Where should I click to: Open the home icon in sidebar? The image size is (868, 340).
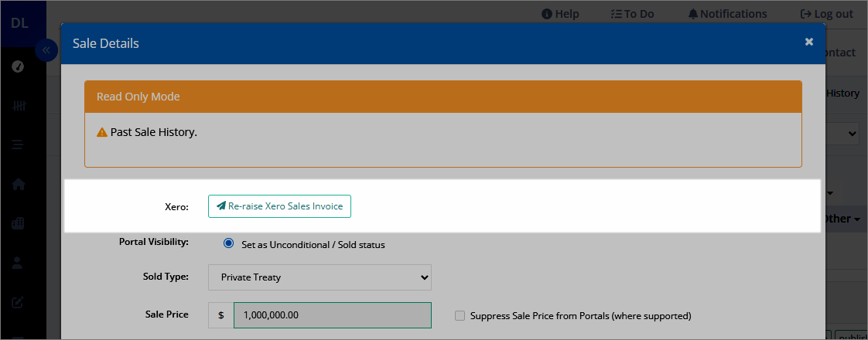click(x=18, y=184)
